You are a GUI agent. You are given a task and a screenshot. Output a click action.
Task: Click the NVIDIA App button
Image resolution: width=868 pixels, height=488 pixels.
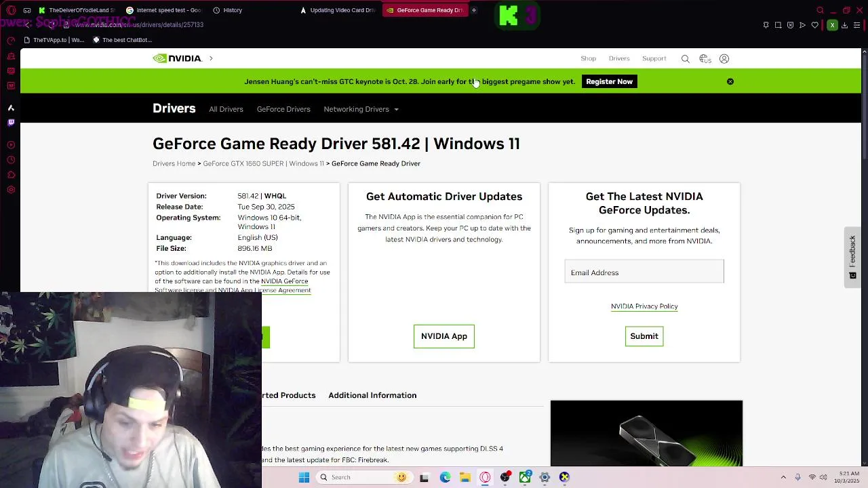point(444,336)
